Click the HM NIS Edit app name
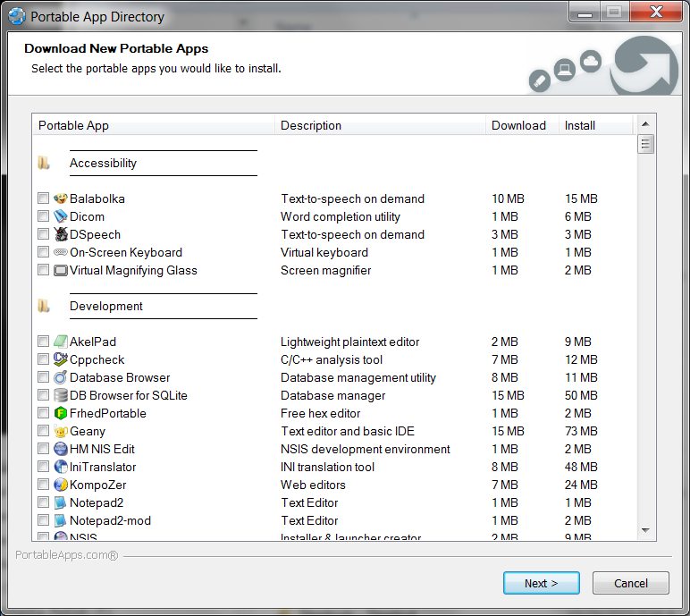This screenshot has width=690, height=616. (102, 449)
